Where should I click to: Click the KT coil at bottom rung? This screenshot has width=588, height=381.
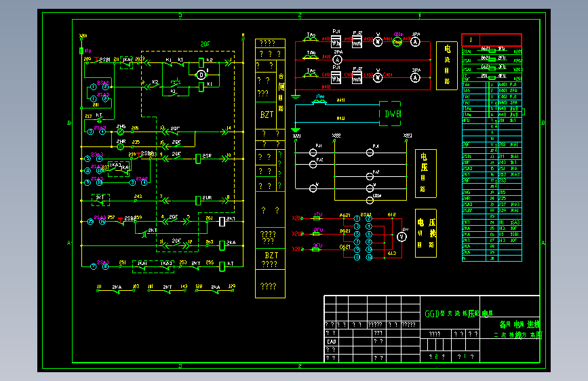222,266
